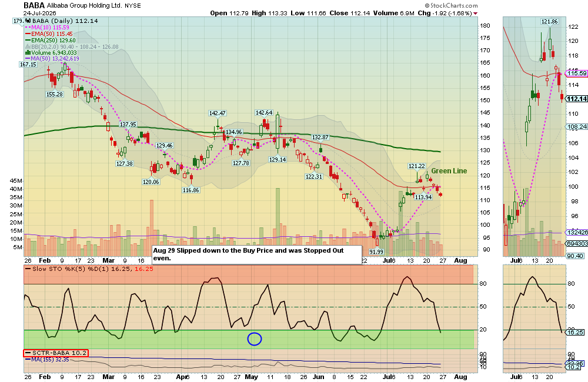
Task: Click the 180 price axis label
Action: click(485, 25)
